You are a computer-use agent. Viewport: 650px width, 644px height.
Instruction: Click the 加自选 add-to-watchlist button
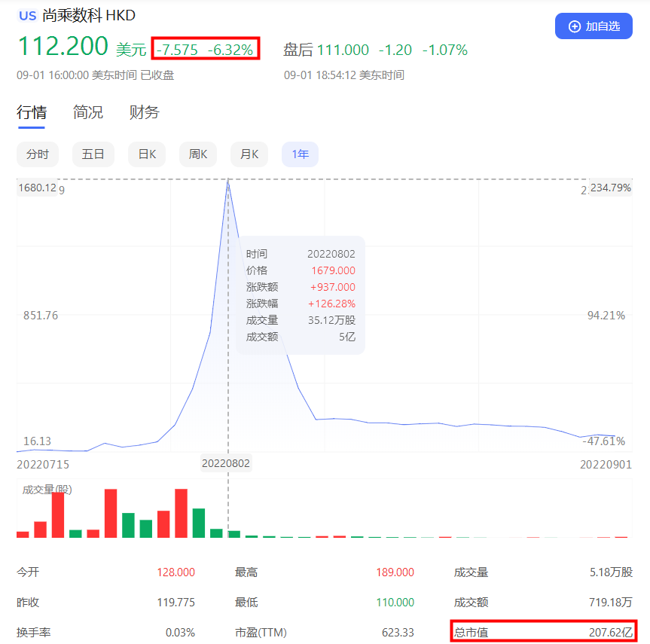pyautogui.click(x=594, y=26)
